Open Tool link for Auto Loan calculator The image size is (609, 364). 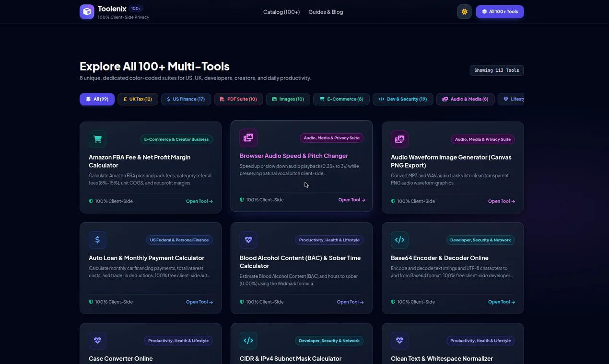199,302
